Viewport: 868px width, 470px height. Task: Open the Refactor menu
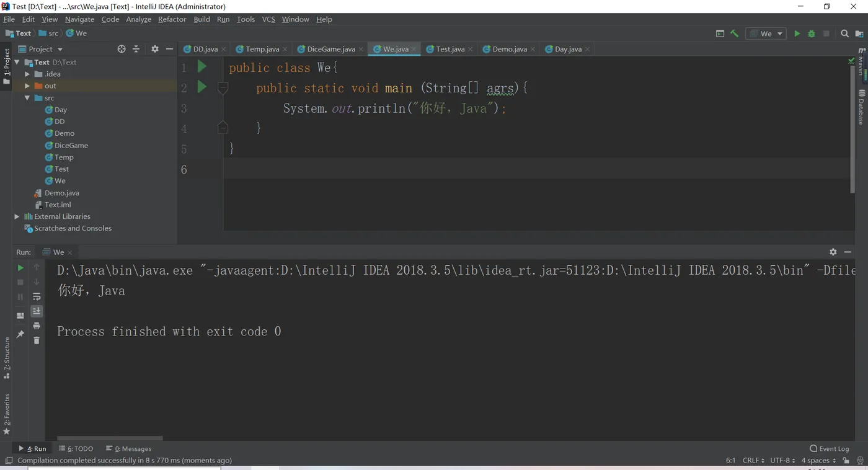point(172,19)
